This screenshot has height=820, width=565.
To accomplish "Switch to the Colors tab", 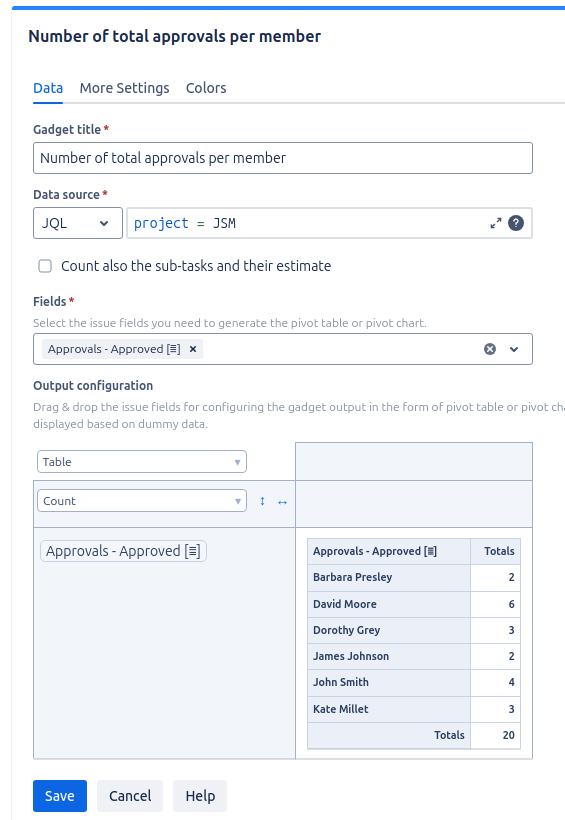I will [206, 88].
